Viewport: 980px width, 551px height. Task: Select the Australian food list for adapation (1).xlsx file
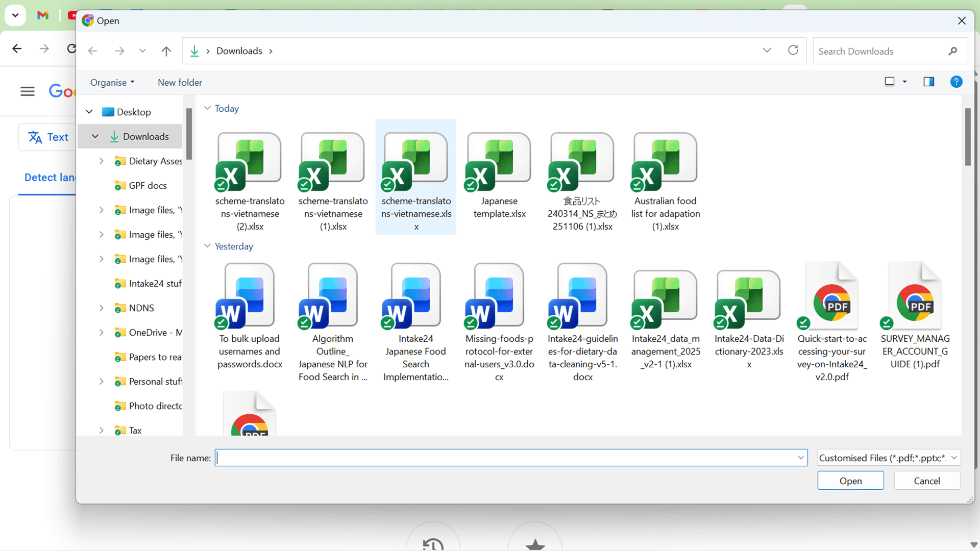665,177
